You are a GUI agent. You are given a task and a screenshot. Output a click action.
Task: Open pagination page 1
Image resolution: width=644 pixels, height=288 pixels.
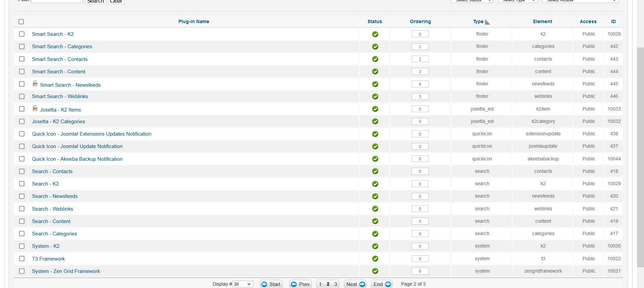click(x=320, y=284)
